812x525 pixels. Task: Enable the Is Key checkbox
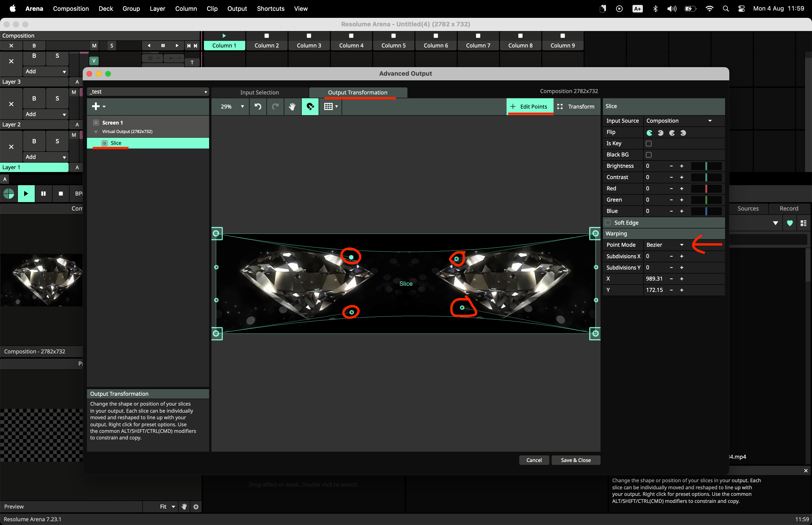(x=648, y=144)
